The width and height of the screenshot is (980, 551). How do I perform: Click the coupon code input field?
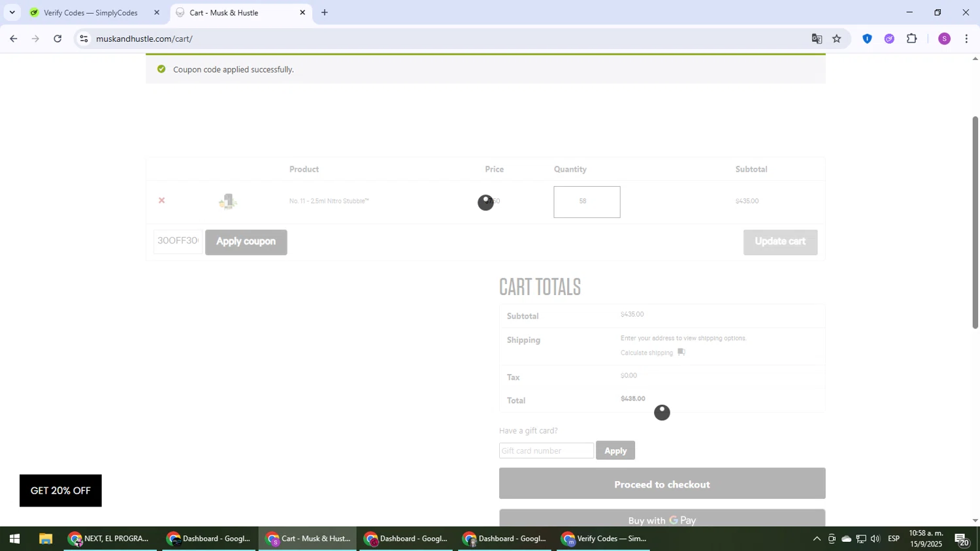click(x=178, y=241)
